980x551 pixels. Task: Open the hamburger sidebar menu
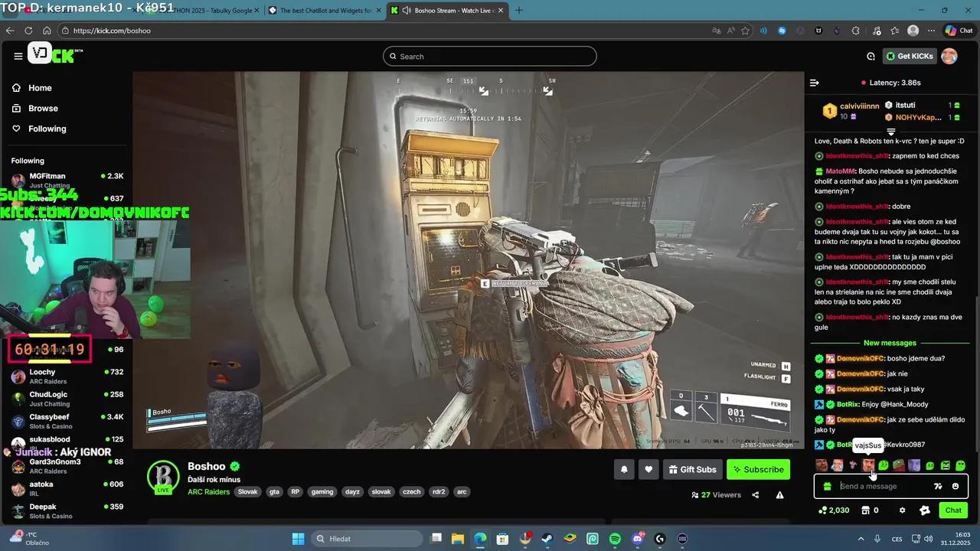click(18, 56)
